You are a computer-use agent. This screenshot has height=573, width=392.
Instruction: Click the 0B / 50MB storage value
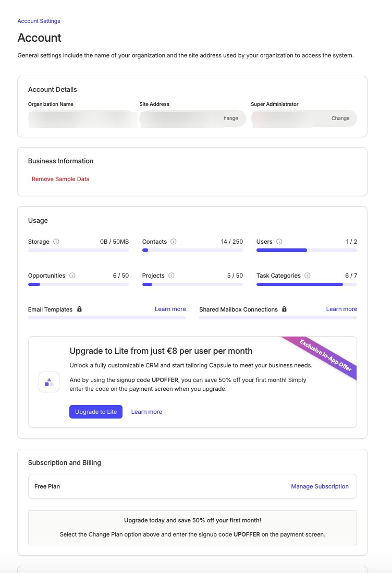114,242
